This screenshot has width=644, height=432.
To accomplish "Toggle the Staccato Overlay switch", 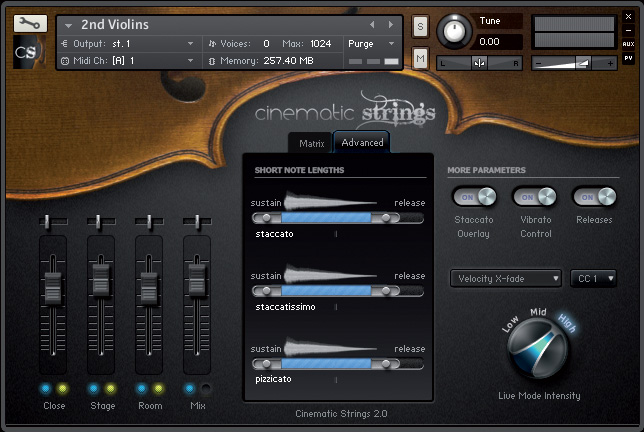I will tap(475, 197).
